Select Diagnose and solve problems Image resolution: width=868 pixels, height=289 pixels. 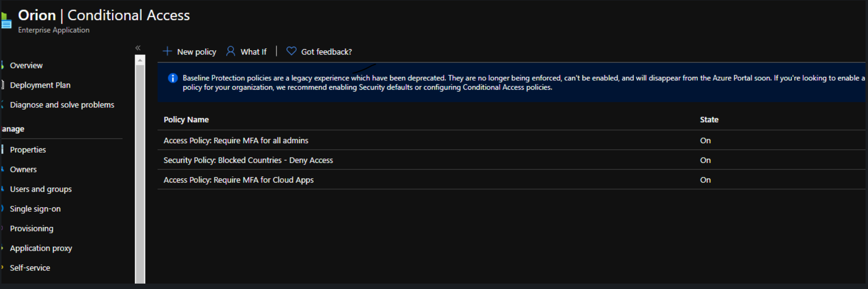click(x=62, y=105)
